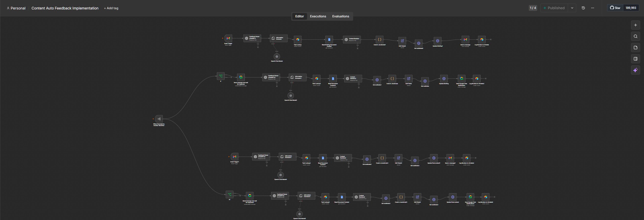Switch to the Executions tab
The image size is (644, 220).
pyautogui.click(x=318, y=16)
